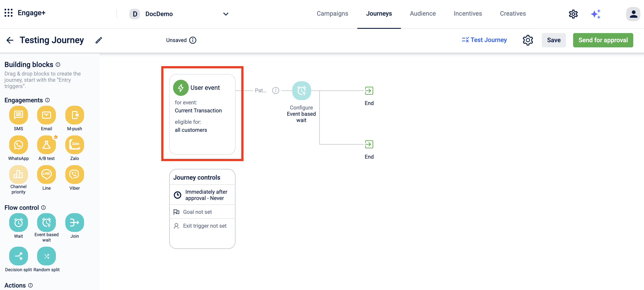Screen dimensions: 644x290
Task: Select the WhatsApp engagement block
Action: pos(18,145)
